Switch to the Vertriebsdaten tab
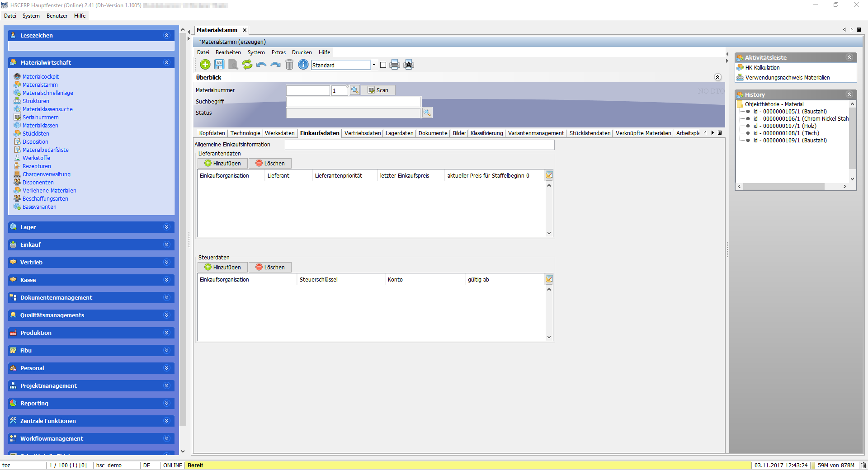 pos(362,133)
